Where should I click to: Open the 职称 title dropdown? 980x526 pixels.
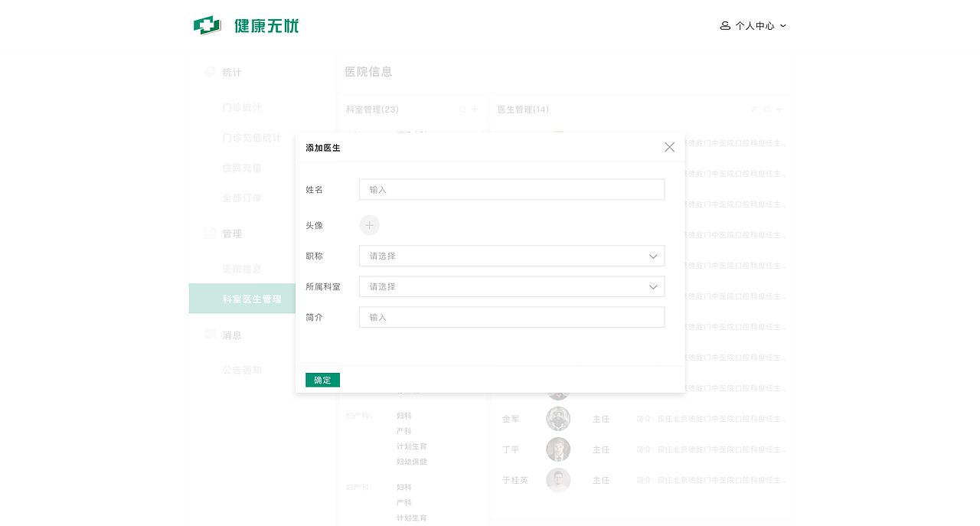click(x=511, y=256)
